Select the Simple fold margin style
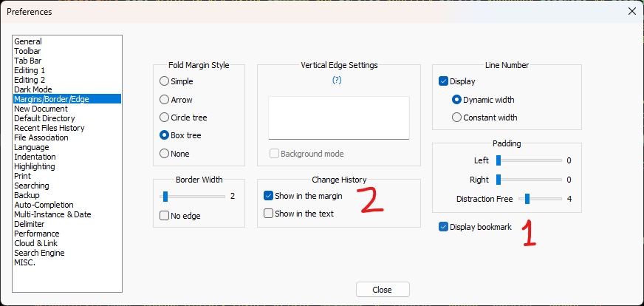Screen dimensions: 644x306 coord(165,81)
